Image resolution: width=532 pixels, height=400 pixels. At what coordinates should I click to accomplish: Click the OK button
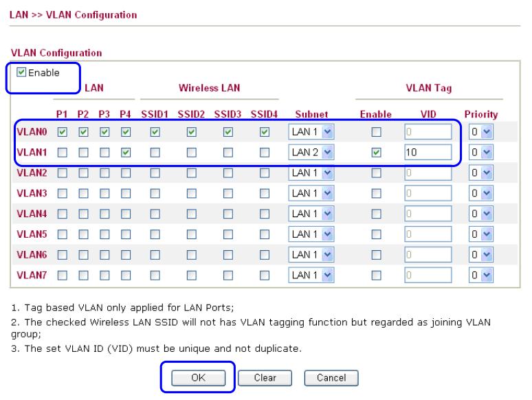(199, 377)
